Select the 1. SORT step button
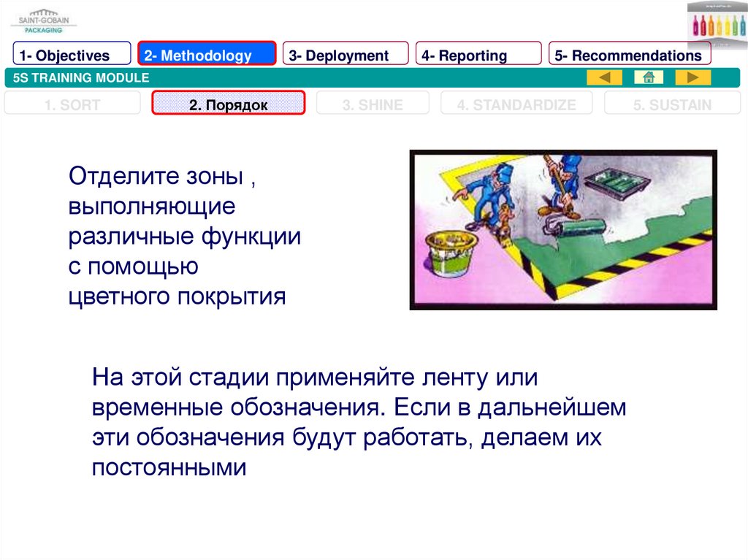748x560 pixels. coord(72,104)
